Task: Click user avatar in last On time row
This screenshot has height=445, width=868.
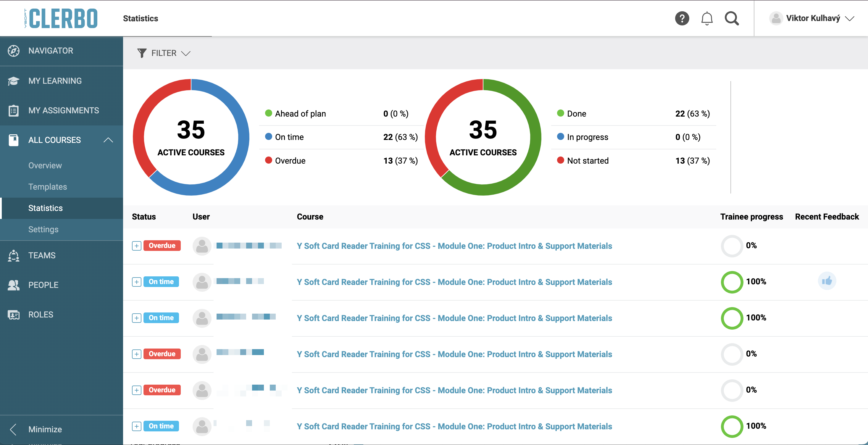Action: click(202, 426)
